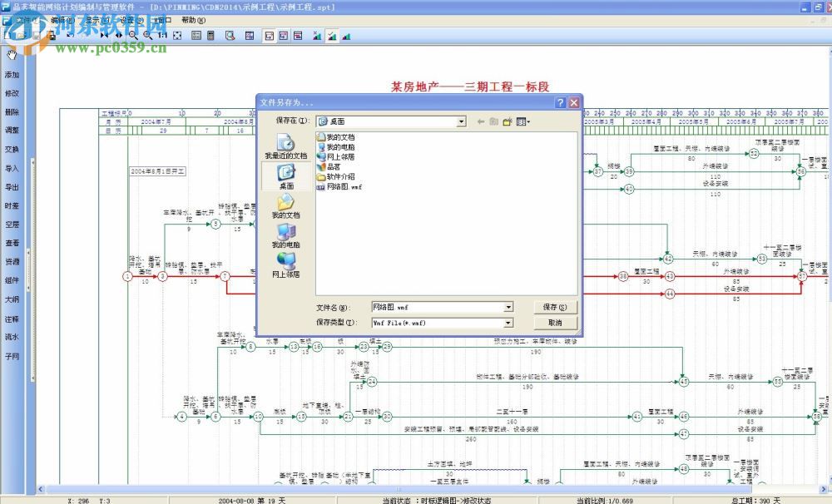Open the calculator tool on the toolbar

(210, 36)
